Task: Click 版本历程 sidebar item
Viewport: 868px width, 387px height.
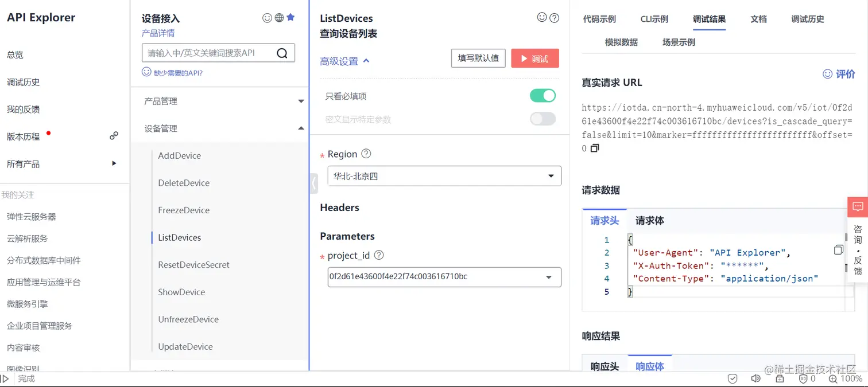Action: point(23,136)
